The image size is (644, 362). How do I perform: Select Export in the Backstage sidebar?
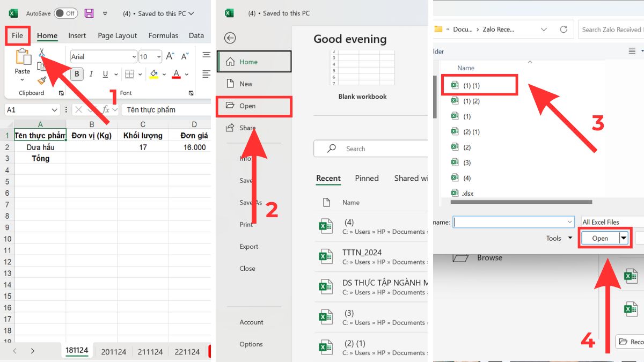(249, 247)
